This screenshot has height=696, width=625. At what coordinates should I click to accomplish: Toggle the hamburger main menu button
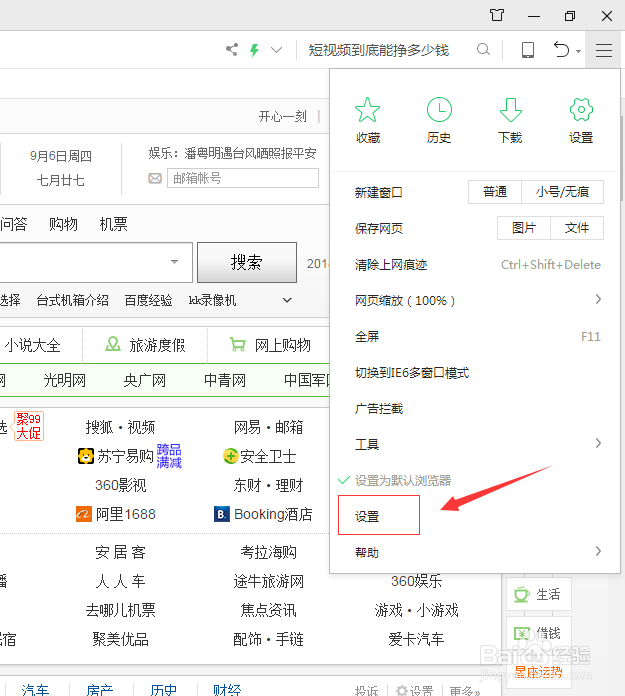tap(604, 50)
